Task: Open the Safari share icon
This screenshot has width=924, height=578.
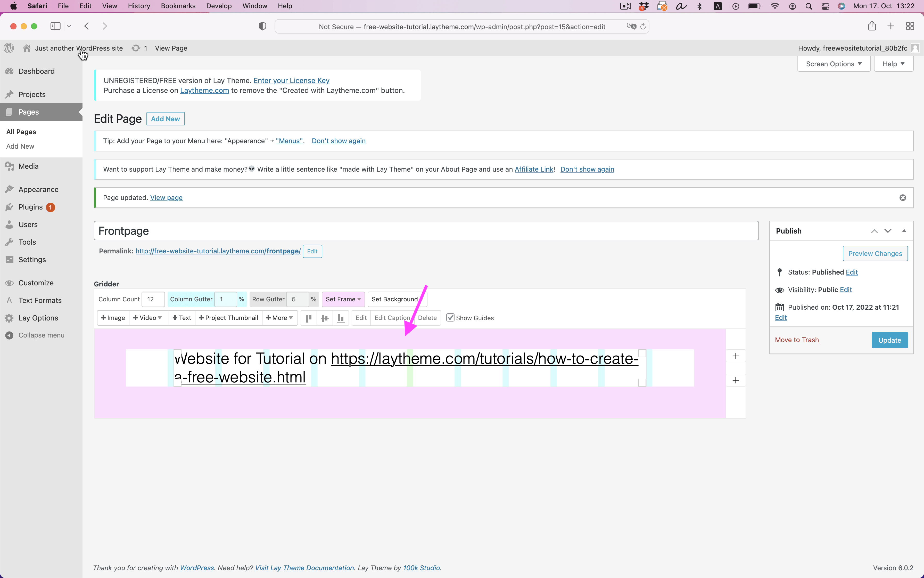Action: (872, 26)
